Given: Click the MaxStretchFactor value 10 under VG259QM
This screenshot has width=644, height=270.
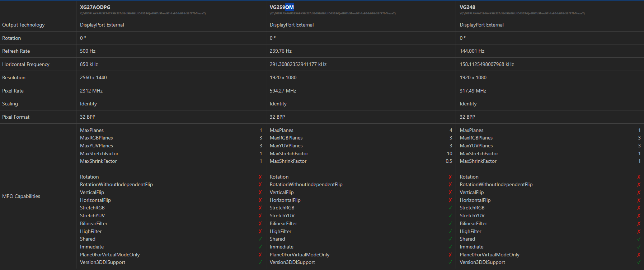Looking at the screenshot, I should click(x=450, y=154).
